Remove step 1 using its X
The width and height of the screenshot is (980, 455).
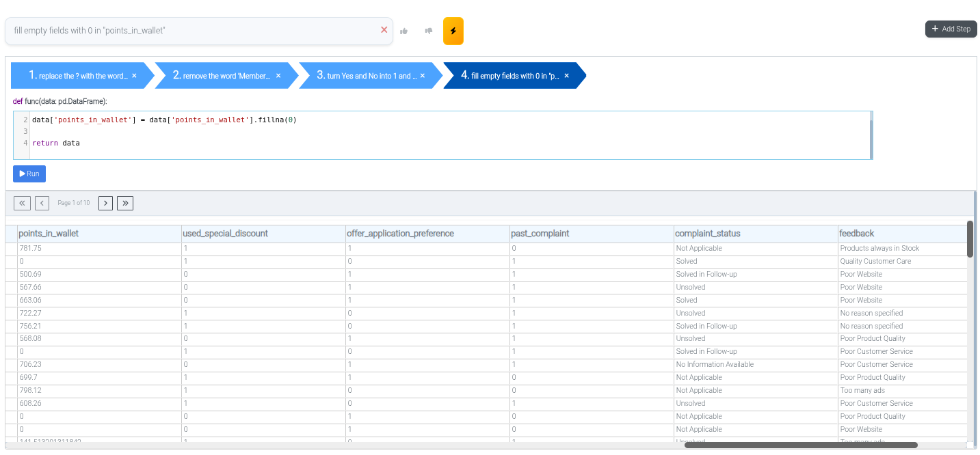click(134, 76)
